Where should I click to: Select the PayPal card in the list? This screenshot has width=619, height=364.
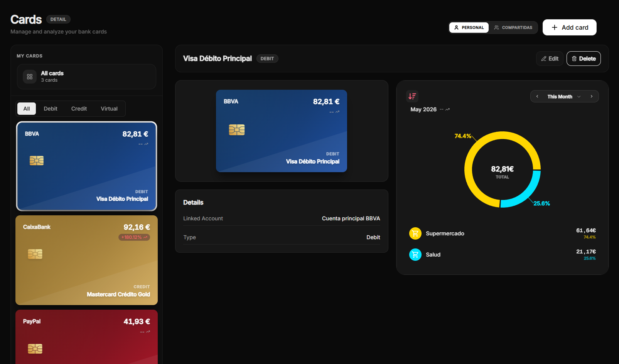86,337
